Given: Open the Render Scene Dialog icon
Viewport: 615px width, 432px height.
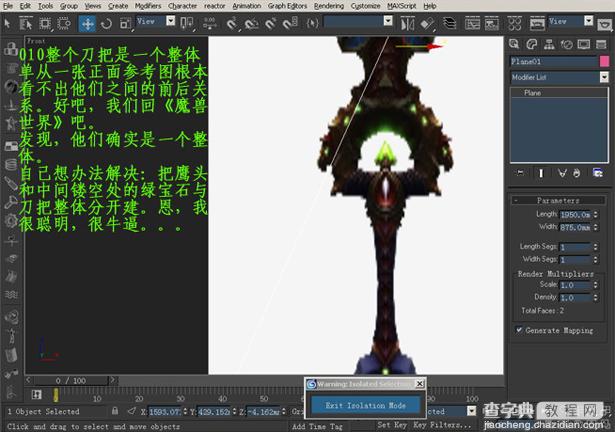Looking at the screenshot, I should [x=537, y=24].
